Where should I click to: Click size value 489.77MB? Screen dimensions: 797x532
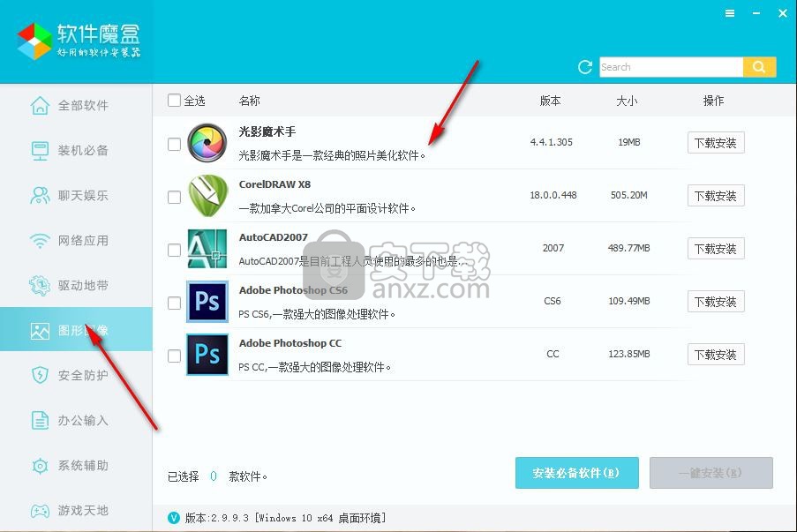pos(628,248)
